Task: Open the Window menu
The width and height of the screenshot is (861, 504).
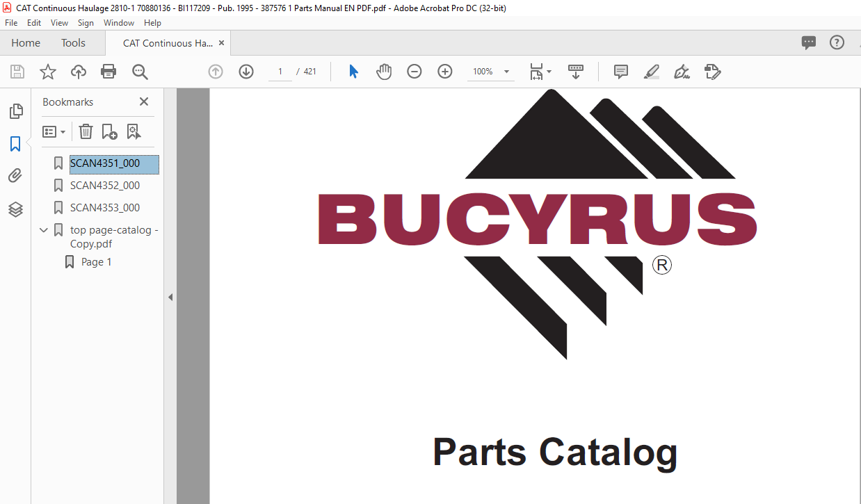Action: [x=119, y=23]
